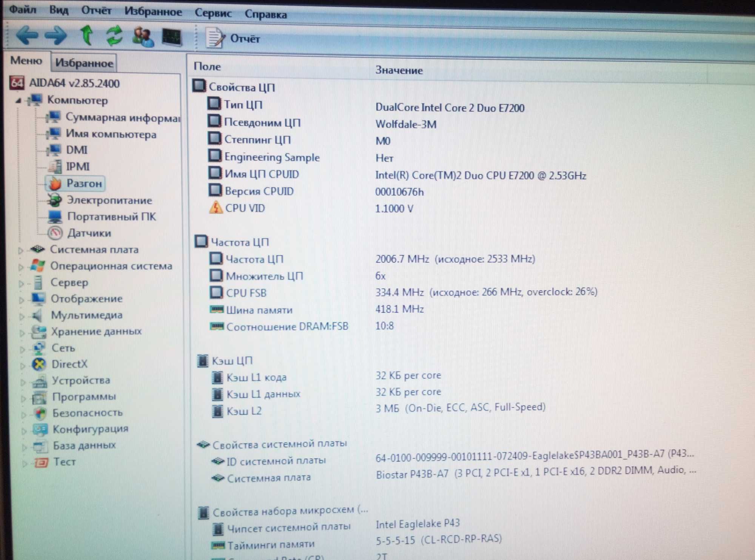The image size is (755, 560).
Task: Click the Back arrow toolbar icon
Action: tap(27, 35)
